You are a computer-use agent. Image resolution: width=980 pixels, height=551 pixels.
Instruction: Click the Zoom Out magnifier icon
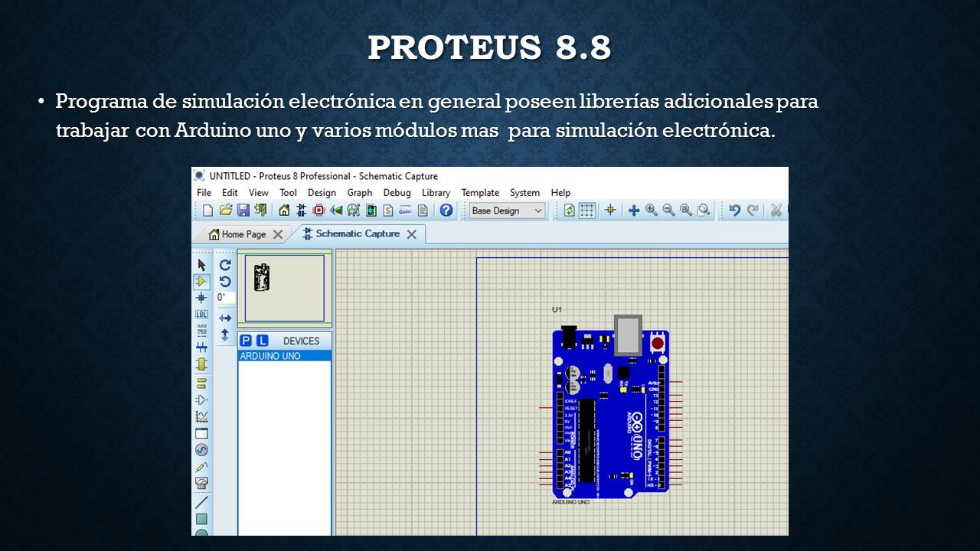[668, 210]
